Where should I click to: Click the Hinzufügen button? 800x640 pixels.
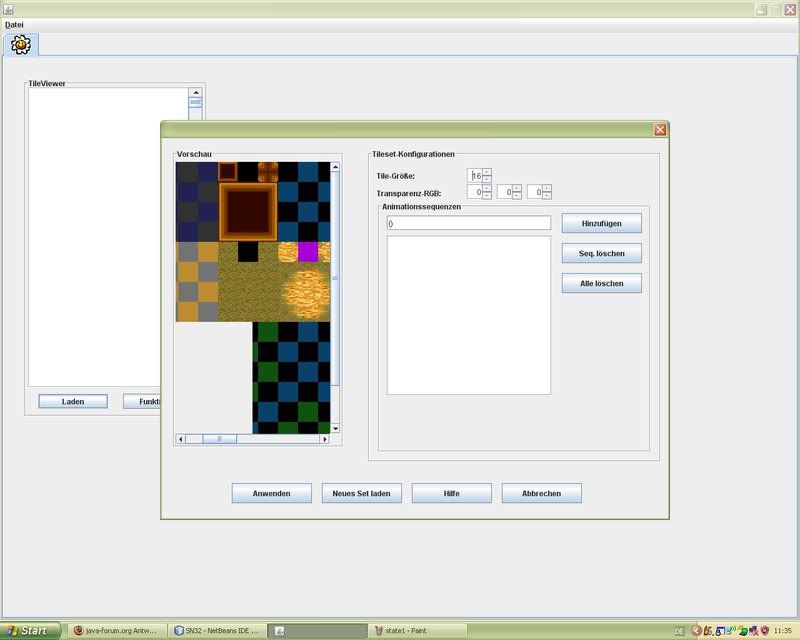tap(602, 223)
